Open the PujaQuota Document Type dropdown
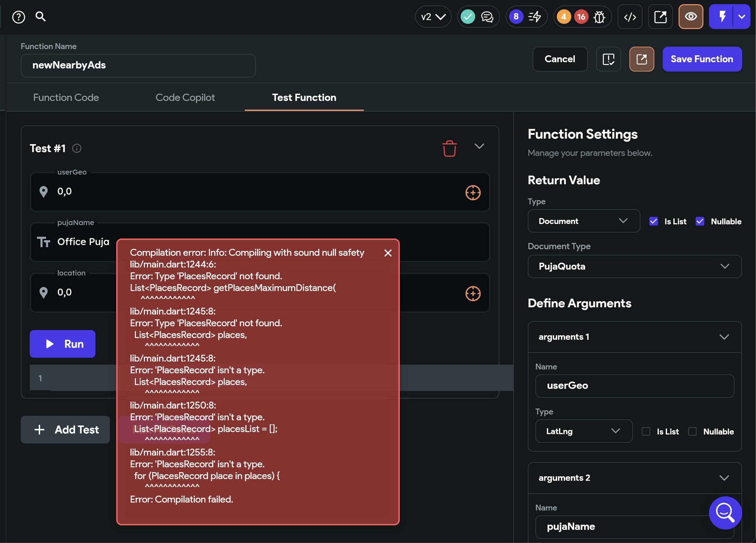Viewport: 756px width, 543px height. [x=635, y=266]
